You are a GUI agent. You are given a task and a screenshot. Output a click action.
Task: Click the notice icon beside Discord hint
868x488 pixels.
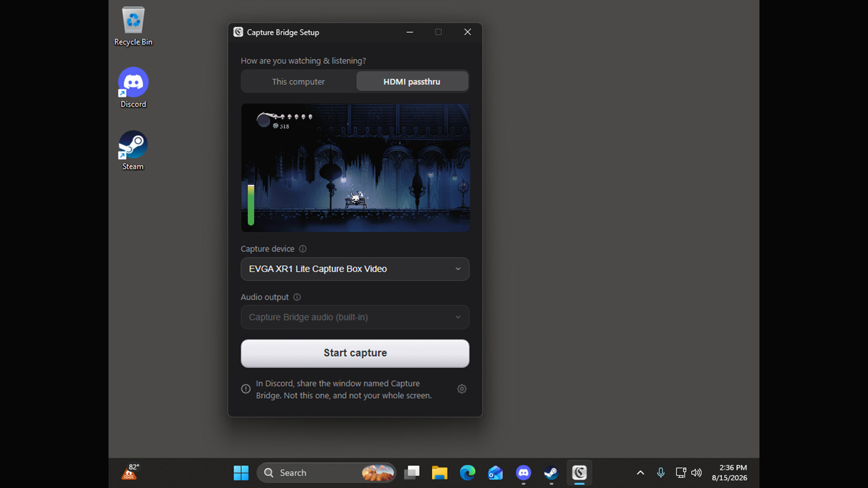click(x=245, y=389)
